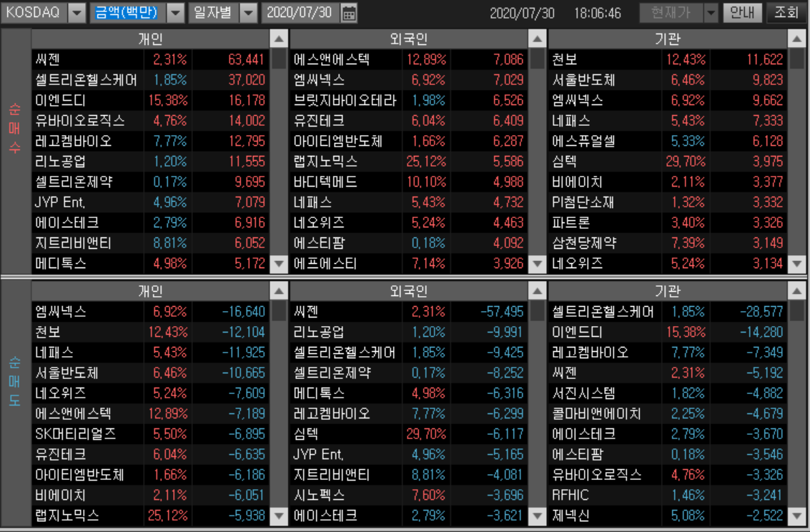
Task: Click up arrow of net-buy 기관 scrollbar
Action: [796, 39]
